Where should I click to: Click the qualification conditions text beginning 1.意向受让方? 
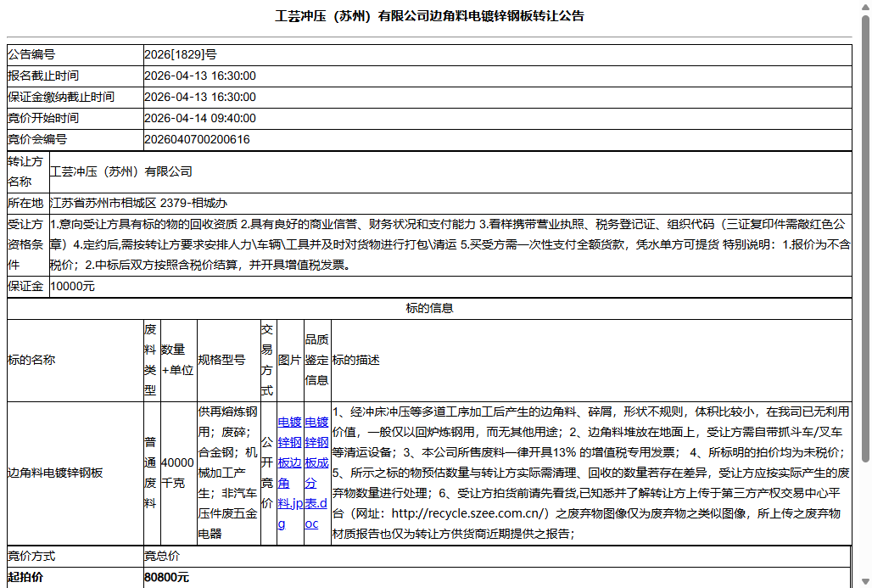pyautogui.click(x=450, y=244)
